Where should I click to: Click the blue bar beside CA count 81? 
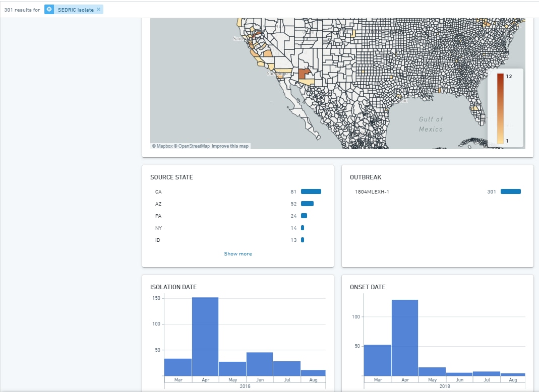(311, 191)
